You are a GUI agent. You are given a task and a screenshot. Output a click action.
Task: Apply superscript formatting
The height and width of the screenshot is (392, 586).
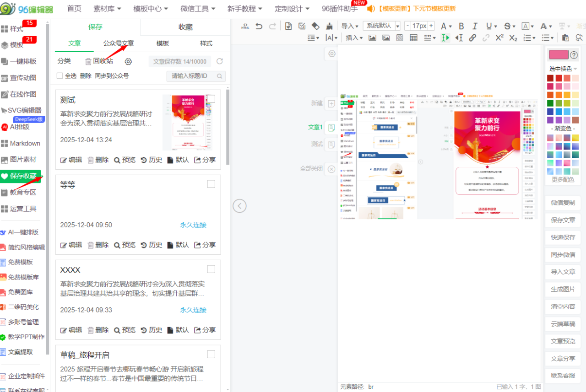point(499,38)
